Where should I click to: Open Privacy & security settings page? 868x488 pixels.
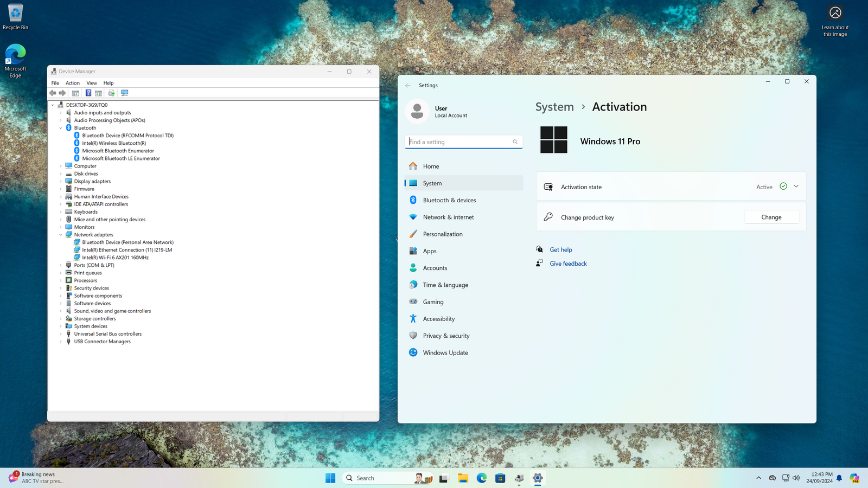[x=464, y=336]
